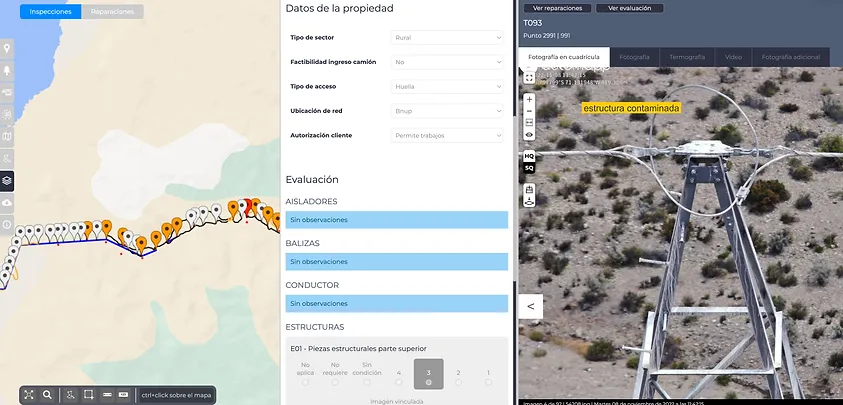Screen dimensions: 843x405
Task: Switch to the Reparaciones tab
Action: (x=112, y=12)
